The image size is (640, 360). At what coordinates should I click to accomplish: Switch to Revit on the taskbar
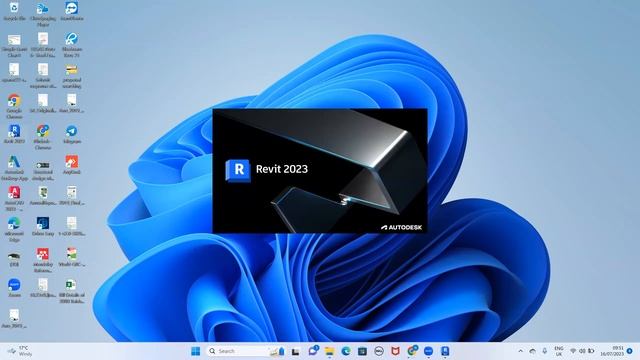445,351
